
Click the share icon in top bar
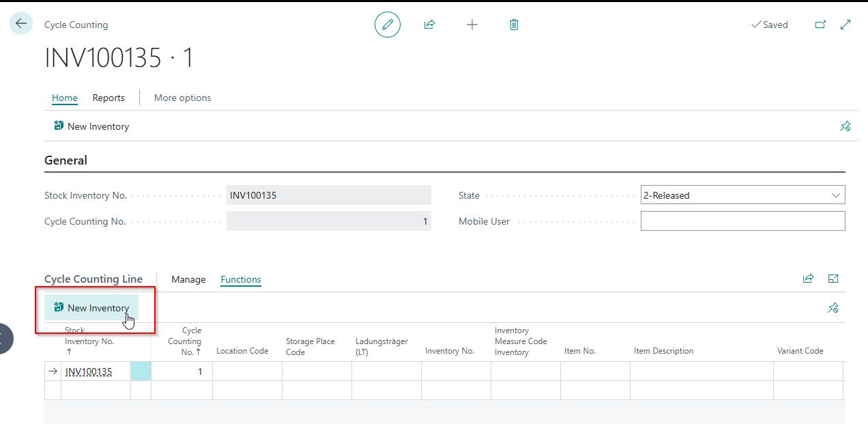(429, 25)
